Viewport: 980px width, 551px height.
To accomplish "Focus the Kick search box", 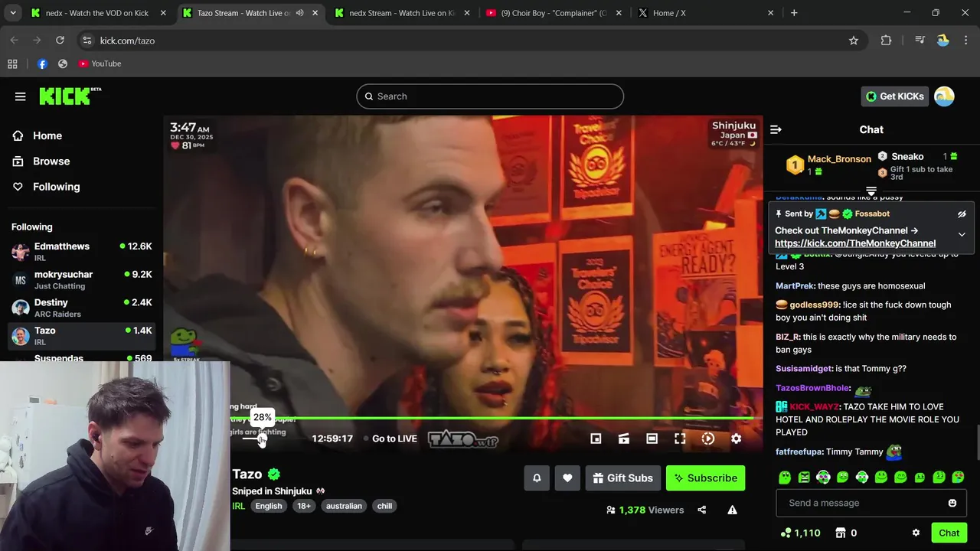I will click(490, 96).
